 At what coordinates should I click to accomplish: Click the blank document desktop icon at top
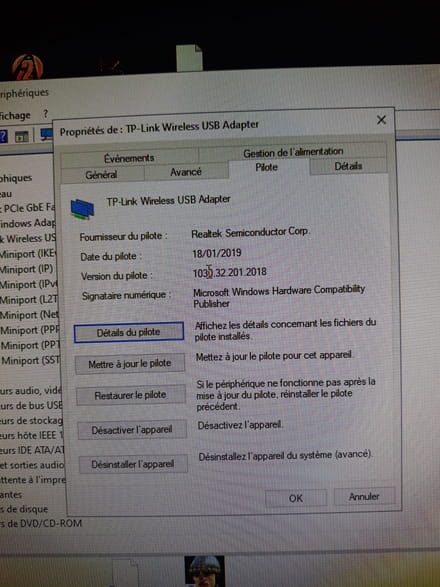point(189,58)
